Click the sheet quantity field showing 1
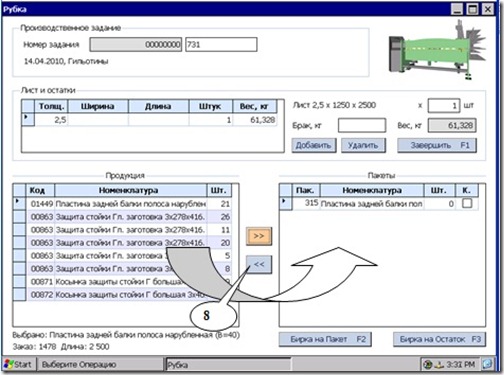 click(444, 106)
